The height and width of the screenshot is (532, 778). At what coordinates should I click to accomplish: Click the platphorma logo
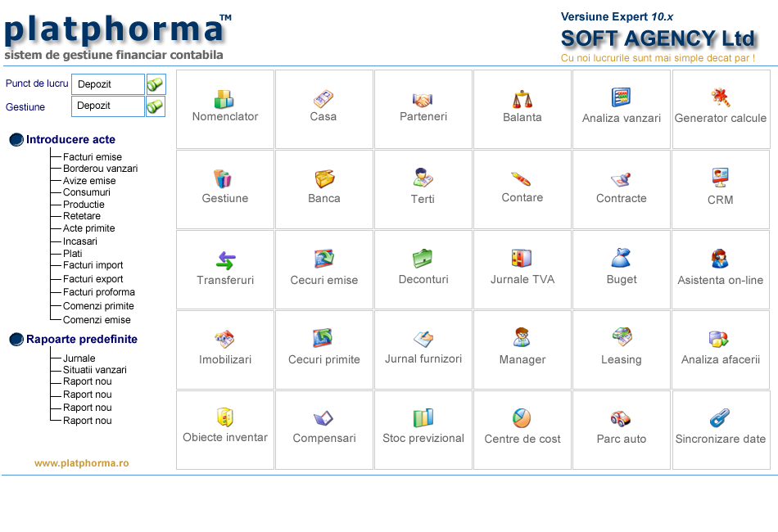(x=118, y=31)
